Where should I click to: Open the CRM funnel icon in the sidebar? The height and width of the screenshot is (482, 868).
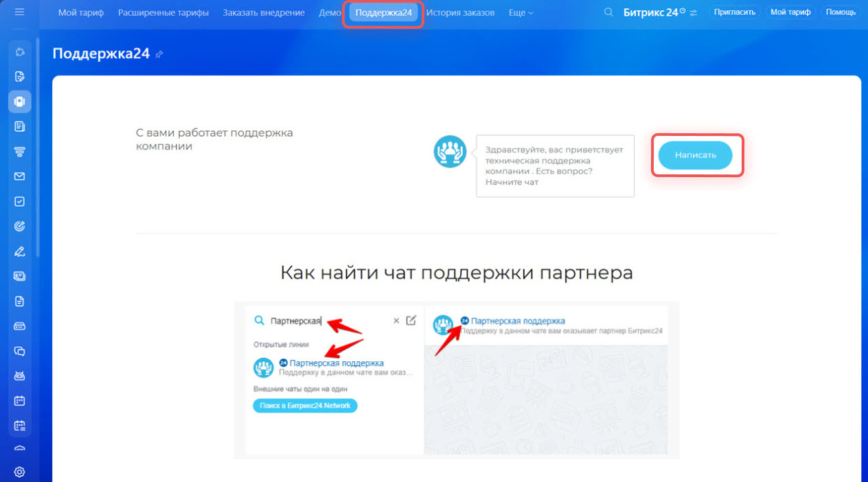click(19, 152)
